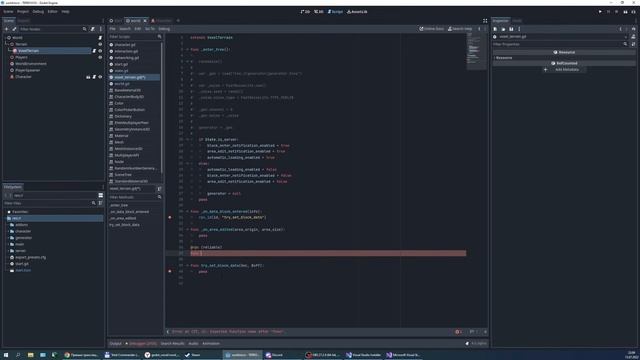Image resolution: width=640 pixels, height=360 pixels.
Task: Fold the _enter_tree function
Action: click(x=187, y=49)
